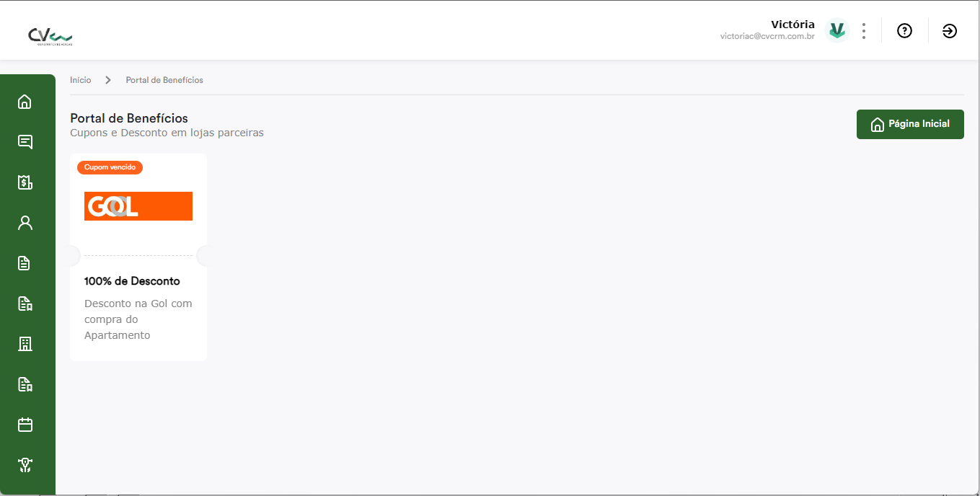Click the GOL logo on the coupon

[138, 206]
